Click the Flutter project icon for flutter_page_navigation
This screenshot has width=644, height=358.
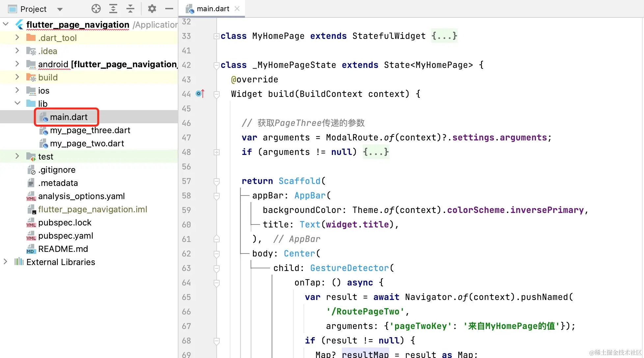(19, 25)
